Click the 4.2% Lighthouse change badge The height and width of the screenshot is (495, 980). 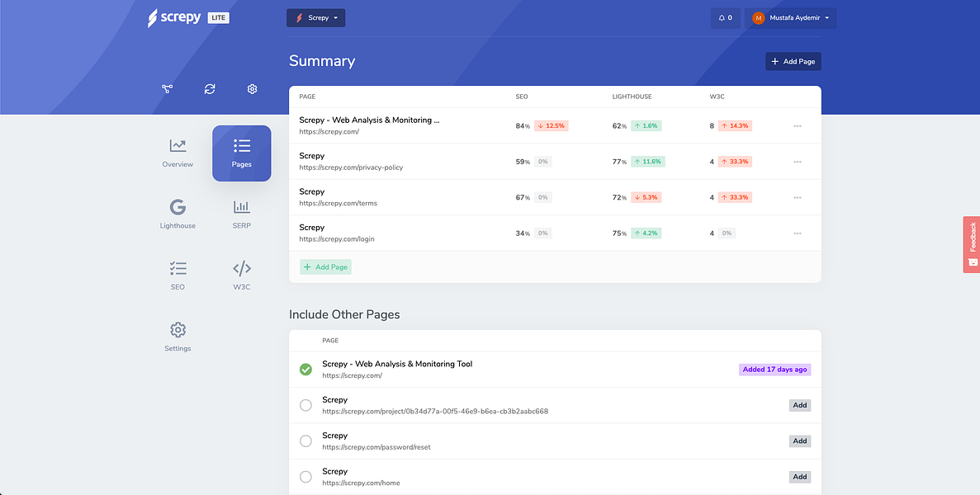[646, 233]
